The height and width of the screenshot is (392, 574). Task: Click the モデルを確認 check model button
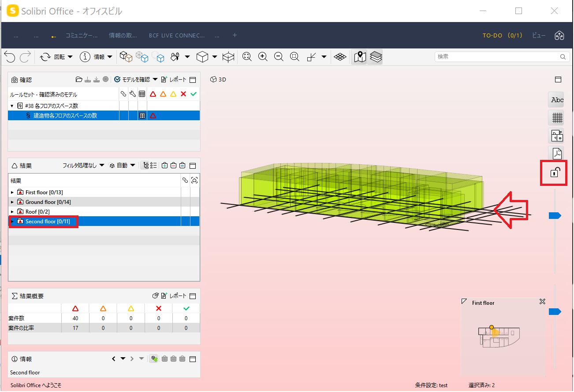tap(136, 80)
